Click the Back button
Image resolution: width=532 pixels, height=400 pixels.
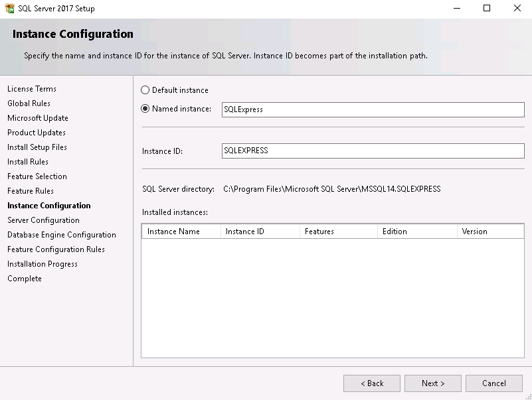(x=371, y=383)
